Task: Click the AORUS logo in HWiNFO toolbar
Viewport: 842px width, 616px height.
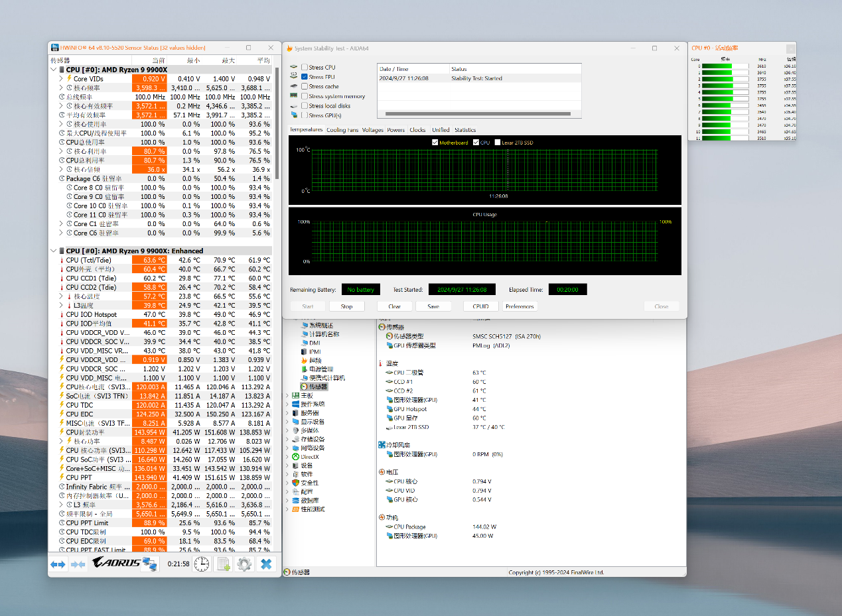Action: [x=117, y=563]
